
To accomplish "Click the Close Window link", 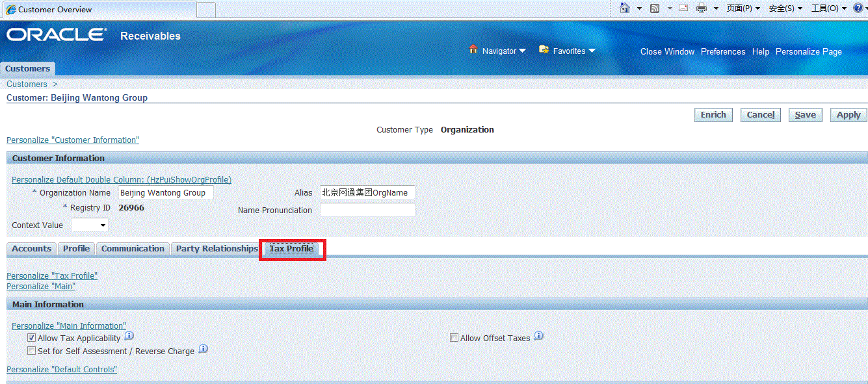I will (667, 51).
